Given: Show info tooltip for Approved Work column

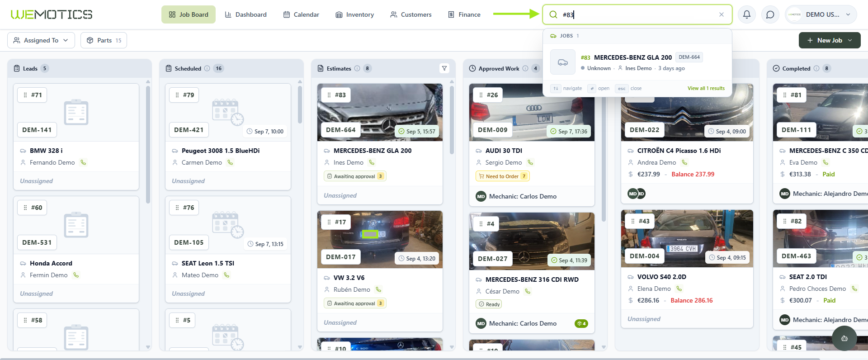Looking at the screenshot, I should point(525,68).
